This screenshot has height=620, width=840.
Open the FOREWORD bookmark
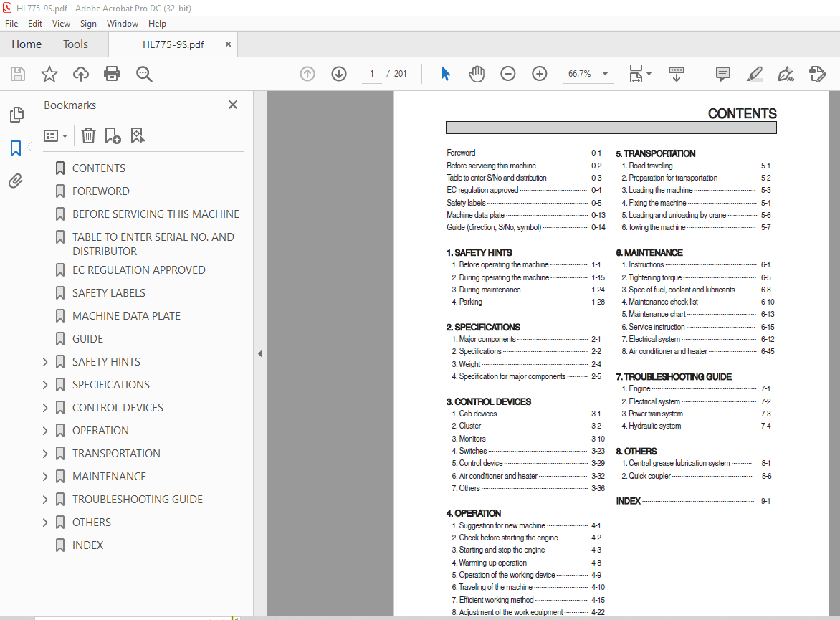pos(100,191)
